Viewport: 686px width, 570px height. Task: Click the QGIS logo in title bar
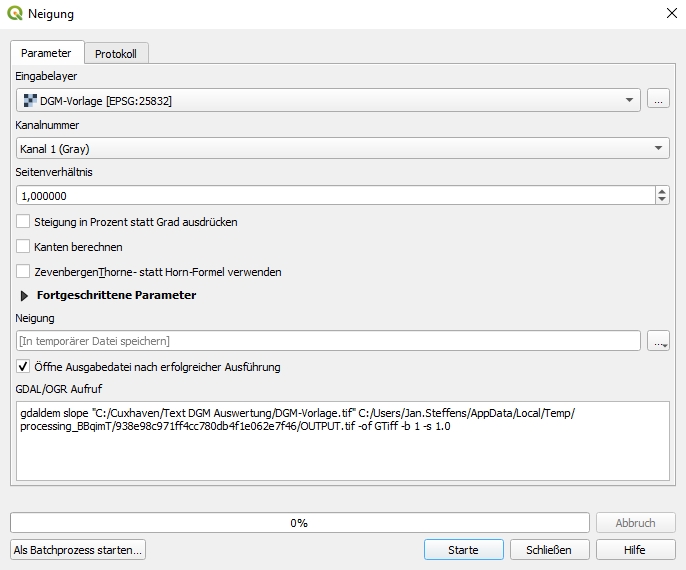[x=16, y=14]
